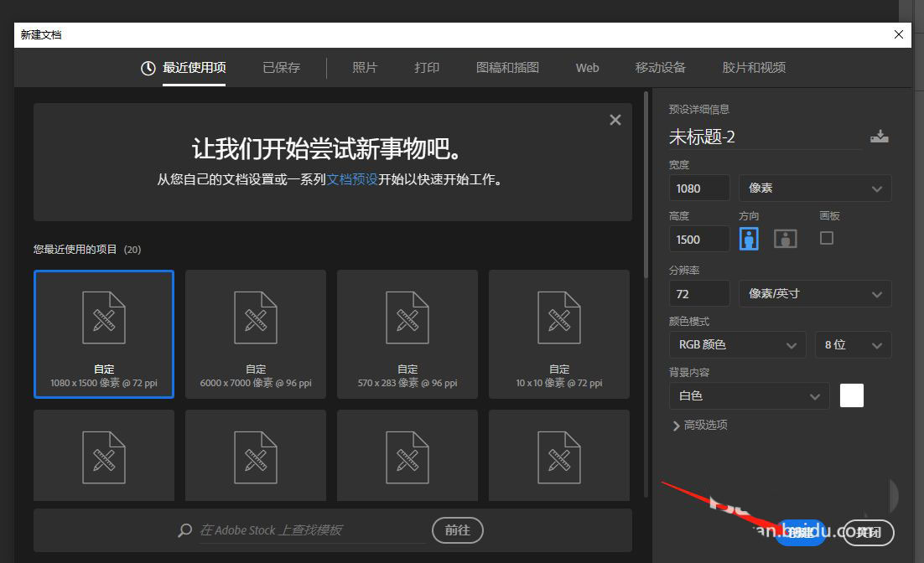The image size is (924, 563).
Task: Click the save preset icon beside 未标题-2
Action: point(880,136)
